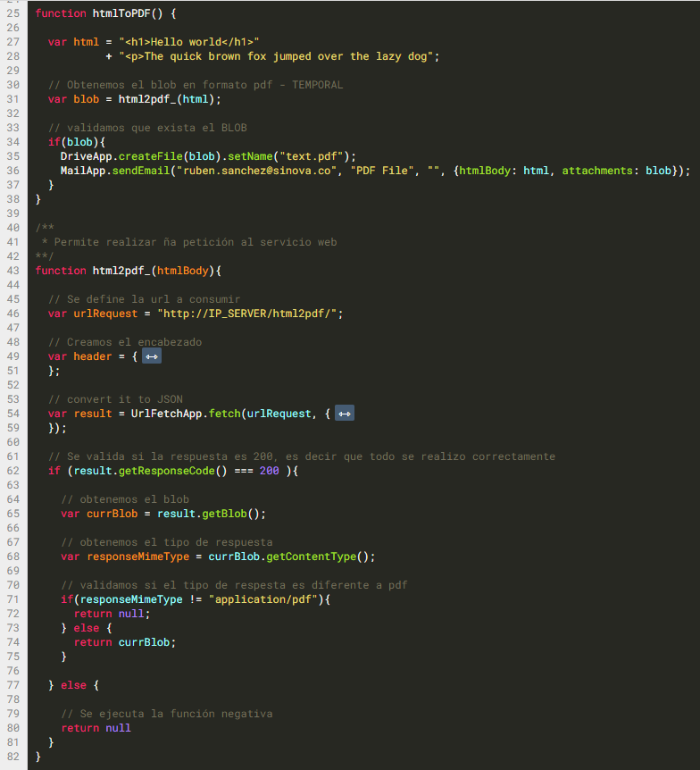Click the http://IP_SERVER/html2pdf/ URL string
Viewport: 700px width, 770px height.
click(x=250, y=314)
